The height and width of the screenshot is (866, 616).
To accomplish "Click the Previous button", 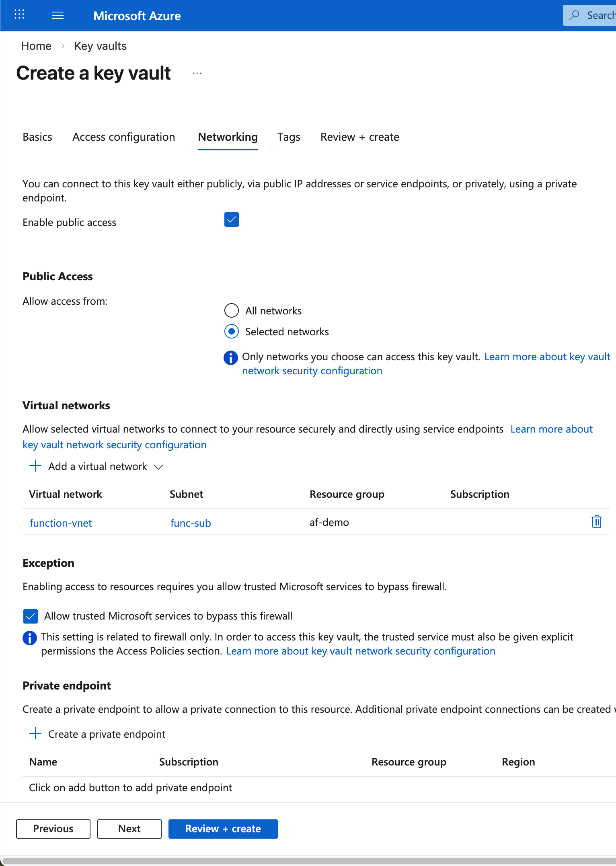I will 53,829.
